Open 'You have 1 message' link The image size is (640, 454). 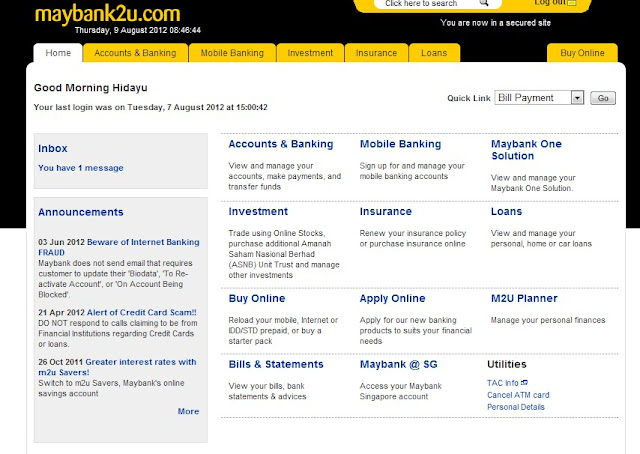(x=81, y=168)
